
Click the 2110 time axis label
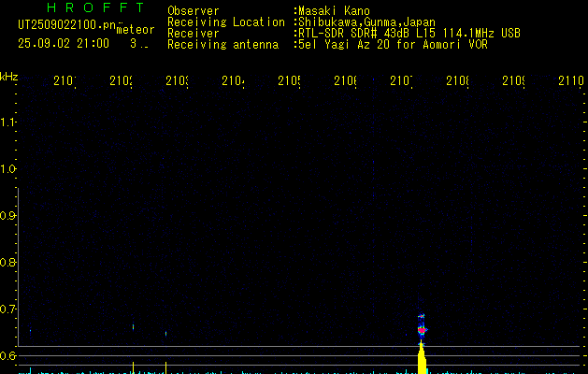(571, 80)
